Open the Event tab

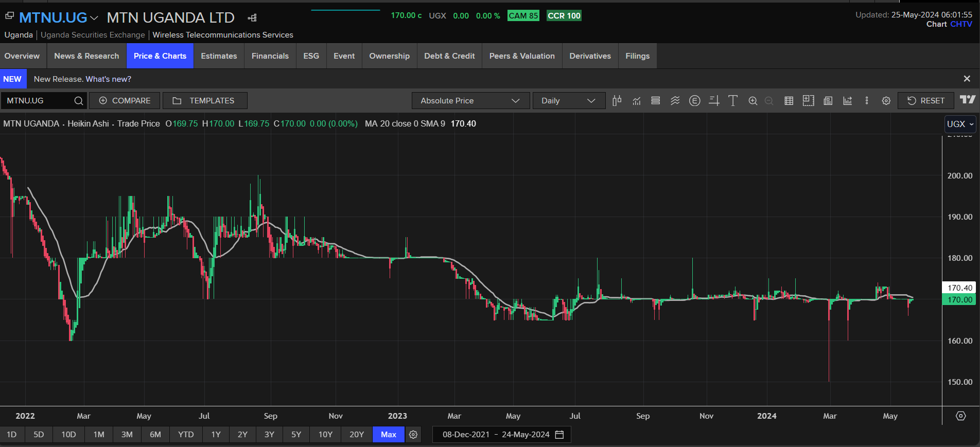pos(344,56)
